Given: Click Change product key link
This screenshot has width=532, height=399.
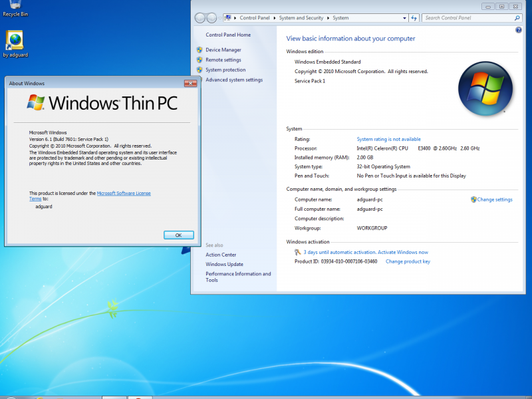Looking at the screenshot, I should 408,261.
